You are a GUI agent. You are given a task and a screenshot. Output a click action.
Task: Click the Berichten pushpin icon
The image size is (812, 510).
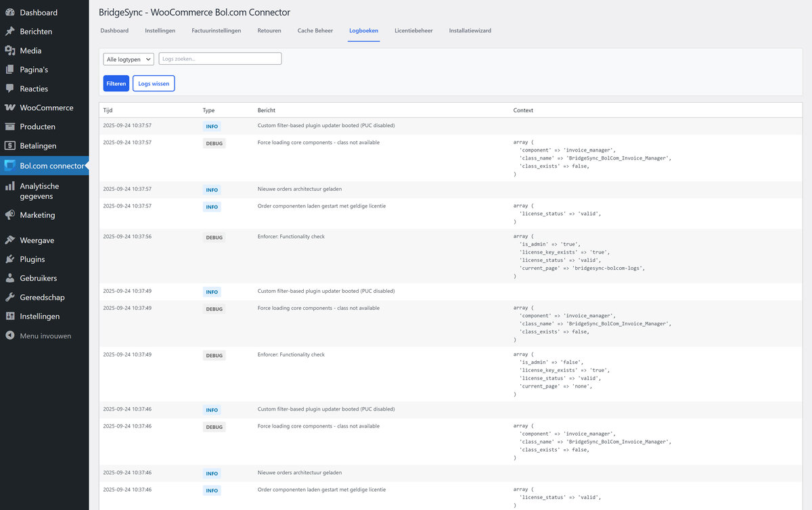tap(9, 32)
